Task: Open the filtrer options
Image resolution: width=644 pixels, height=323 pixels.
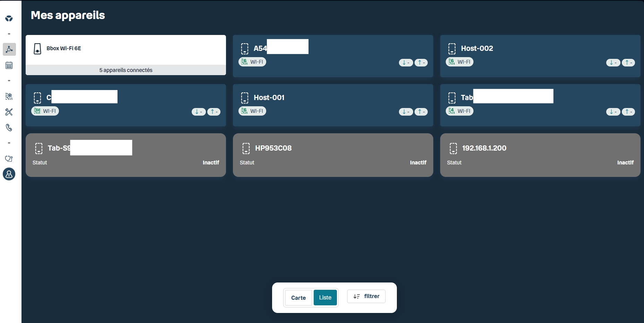Action: pyautogui.click(x=366, y=296)
